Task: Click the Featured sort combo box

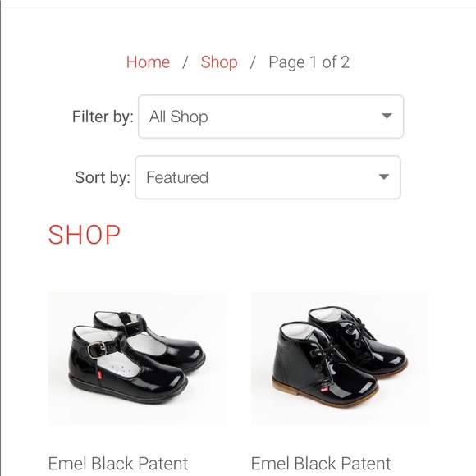Action: pyautogui.click(x=268, y=177)
